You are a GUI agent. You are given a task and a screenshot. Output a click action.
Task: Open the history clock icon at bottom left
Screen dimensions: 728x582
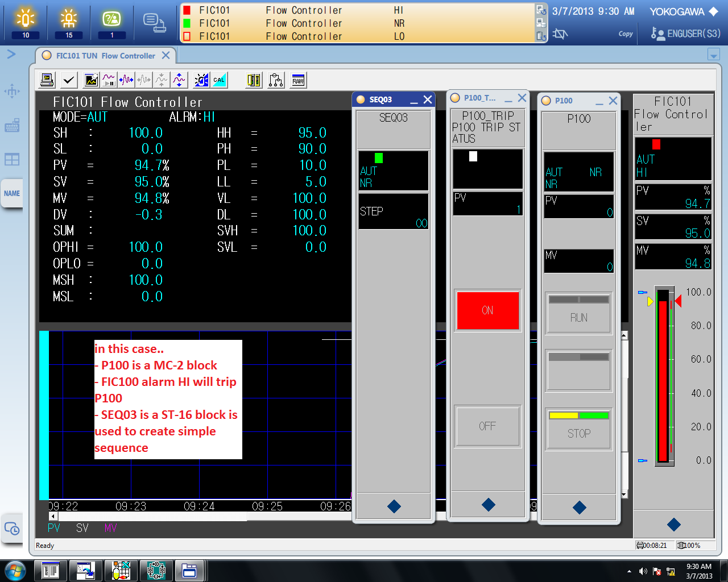pos(12,529)
